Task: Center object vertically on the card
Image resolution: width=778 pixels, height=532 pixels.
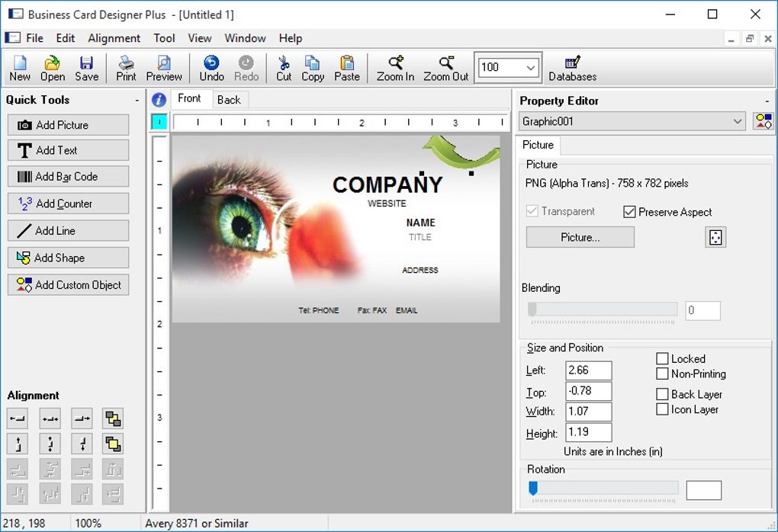Action: pos(50,444)
